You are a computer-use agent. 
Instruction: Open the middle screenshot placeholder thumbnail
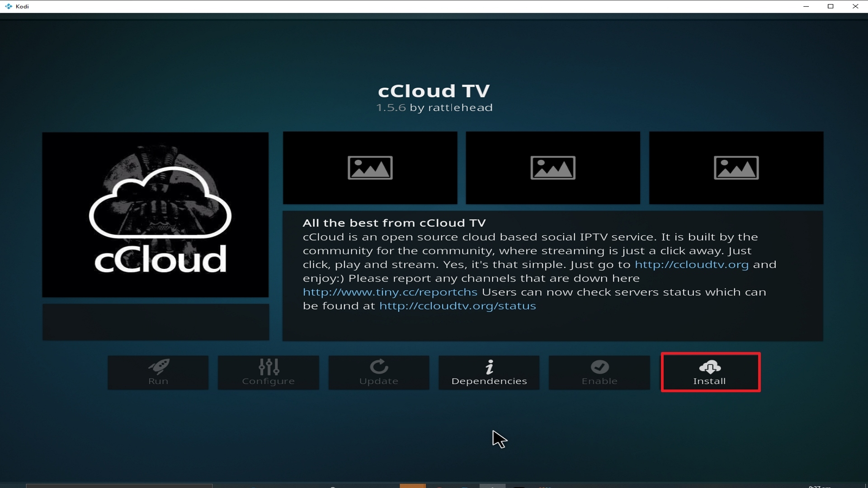(553, 168)
